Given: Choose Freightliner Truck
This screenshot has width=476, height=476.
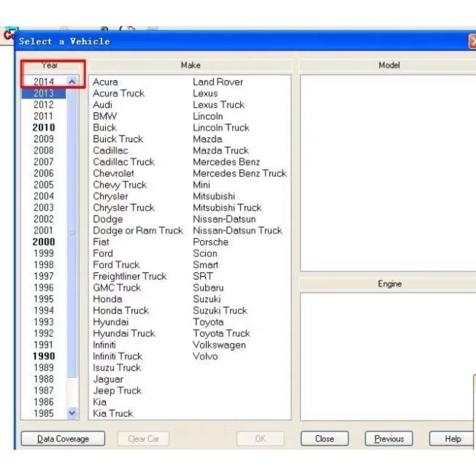Looking at the screenshot, I should (x=130, y=276).
